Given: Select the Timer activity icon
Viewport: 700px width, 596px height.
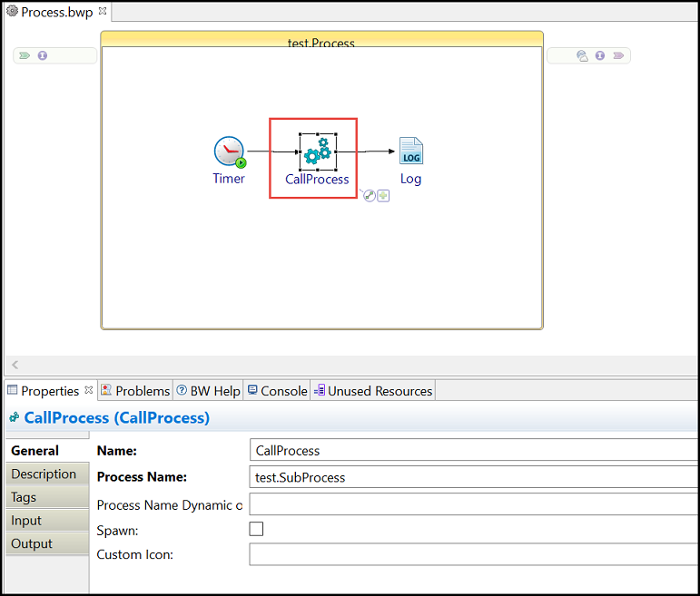Looking at the screenshot, I should click(x=230, y=152).
